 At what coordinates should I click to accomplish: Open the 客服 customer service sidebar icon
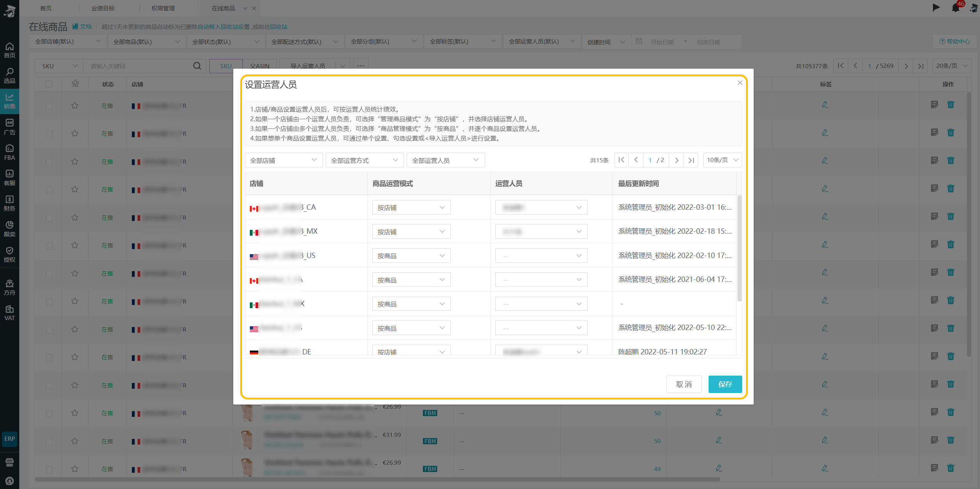coord(10,178)
